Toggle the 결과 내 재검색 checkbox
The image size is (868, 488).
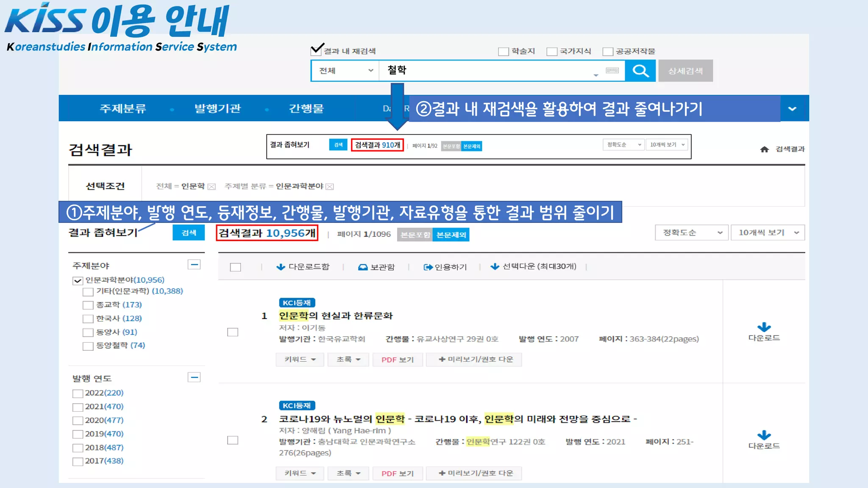click(x=316, y=50)
